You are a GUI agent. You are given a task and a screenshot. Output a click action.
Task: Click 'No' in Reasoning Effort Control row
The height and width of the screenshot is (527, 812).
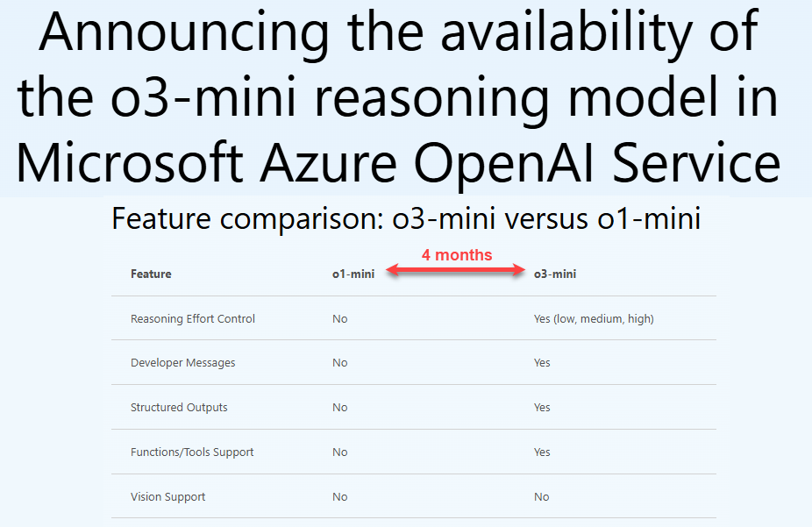point(339,319)
